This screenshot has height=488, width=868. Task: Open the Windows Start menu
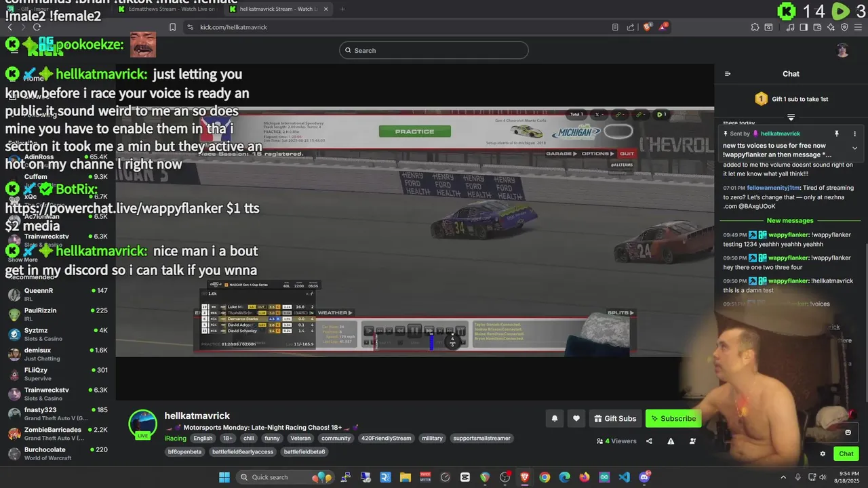pos(224,477)
